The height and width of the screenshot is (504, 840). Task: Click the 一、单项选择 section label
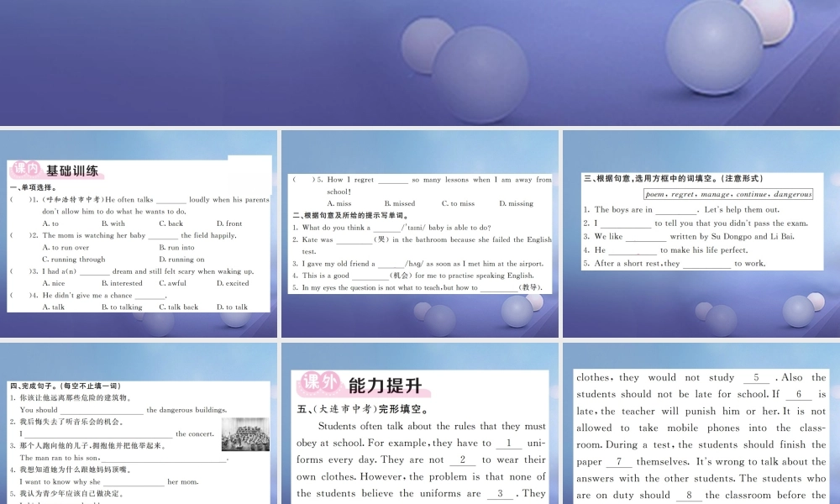click(x=34, y=187)
